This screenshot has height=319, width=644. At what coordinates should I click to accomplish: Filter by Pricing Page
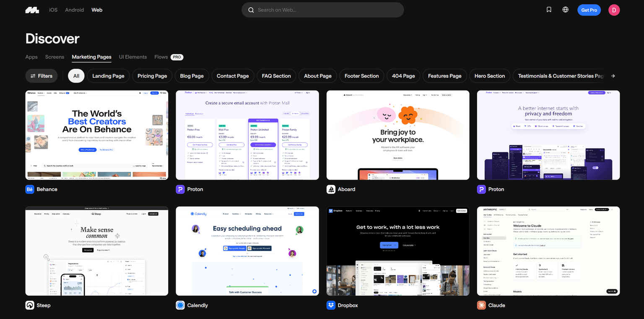152,76
